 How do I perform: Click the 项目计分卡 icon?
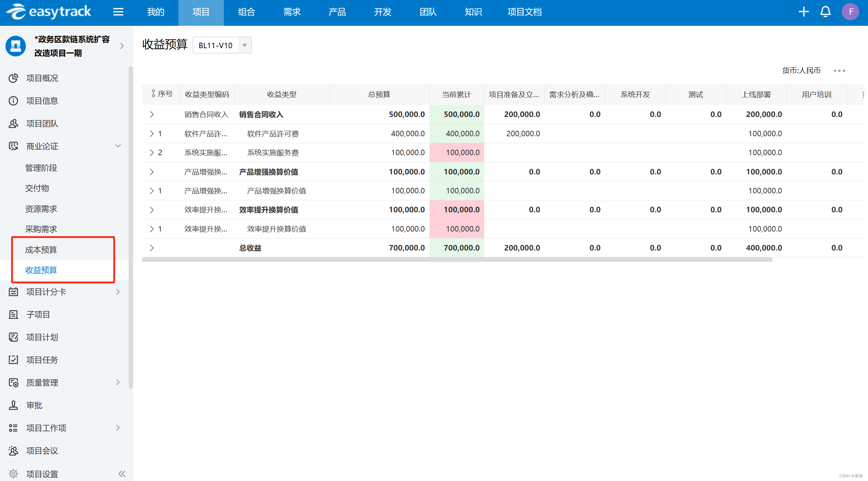(13, 292)
